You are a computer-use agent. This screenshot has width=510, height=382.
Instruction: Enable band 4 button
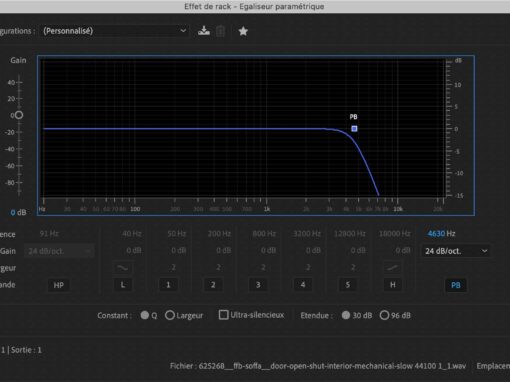(303, 285)
